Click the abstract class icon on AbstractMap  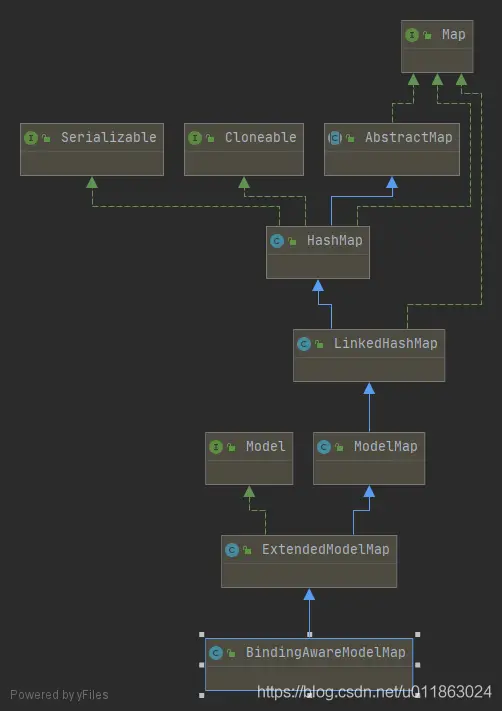pyautogui.click(x=335, y=138)
